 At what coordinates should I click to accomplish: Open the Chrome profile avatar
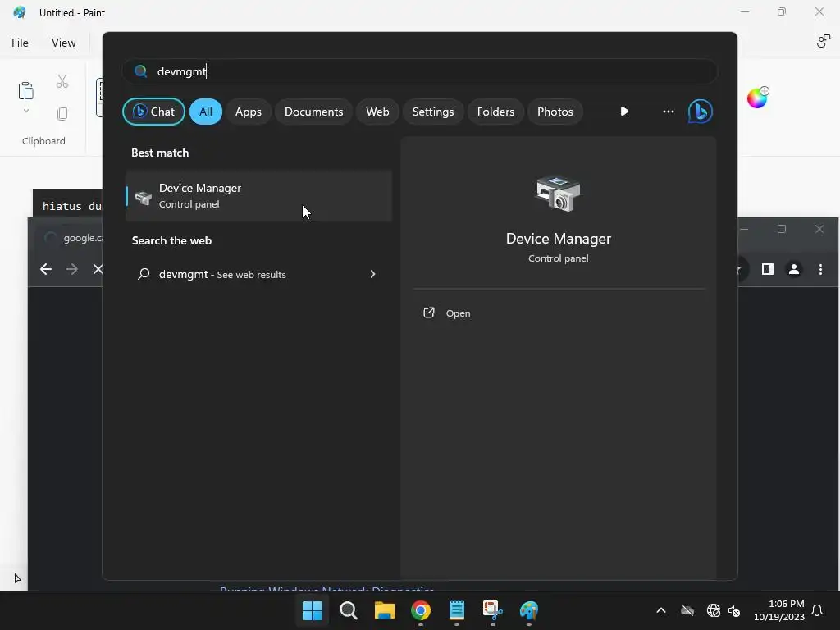coord(794,269)
